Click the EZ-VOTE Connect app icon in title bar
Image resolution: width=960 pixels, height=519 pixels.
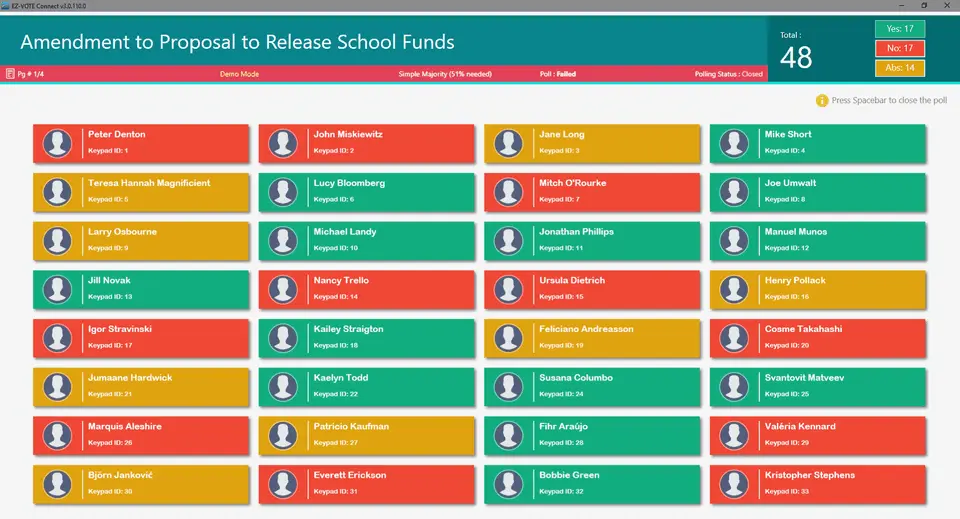(7, 5)
